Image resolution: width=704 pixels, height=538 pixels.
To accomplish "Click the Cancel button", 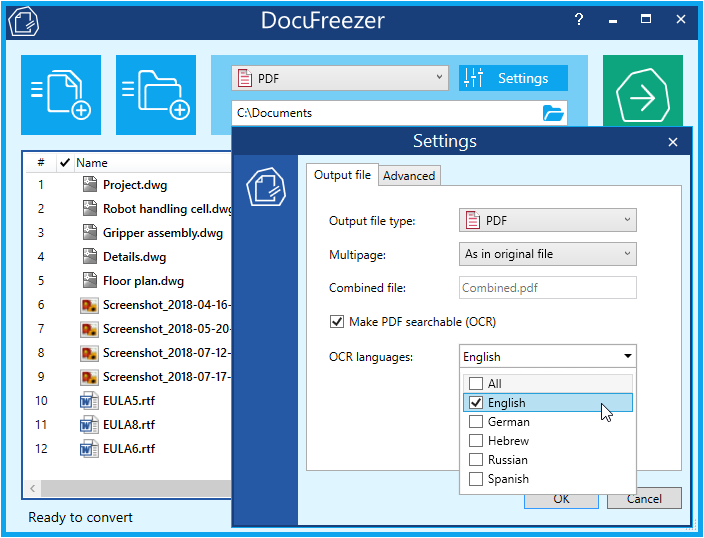I will tap(644, 498).
